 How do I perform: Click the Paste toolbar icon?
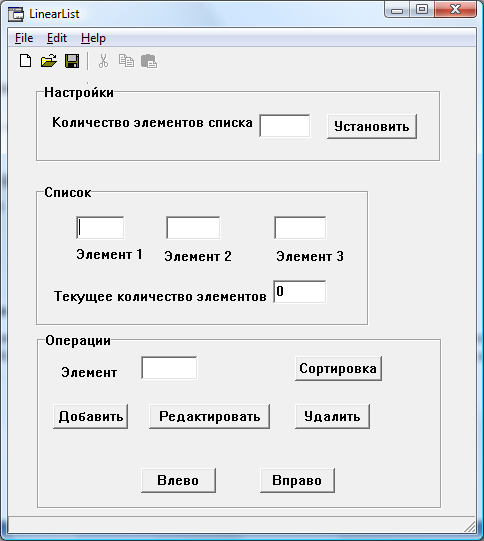(149, 61)
